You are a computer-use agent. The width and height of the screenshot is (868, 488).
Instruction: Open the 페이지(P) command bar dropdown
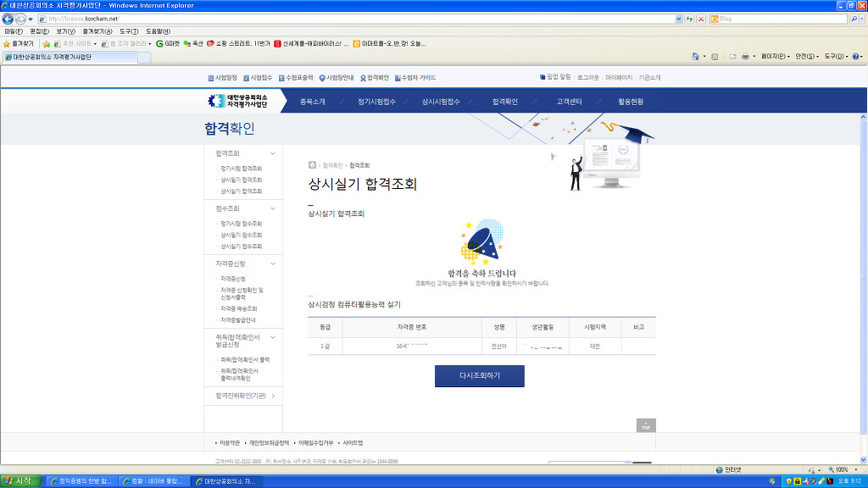[x=776, y=57]
